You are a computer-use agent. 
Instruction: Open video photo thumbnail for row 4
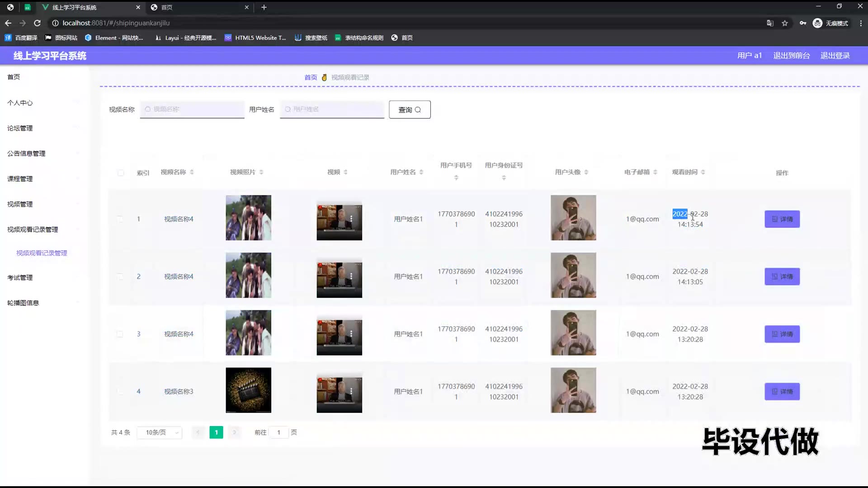pyautogui.click(x=249, y=390)
